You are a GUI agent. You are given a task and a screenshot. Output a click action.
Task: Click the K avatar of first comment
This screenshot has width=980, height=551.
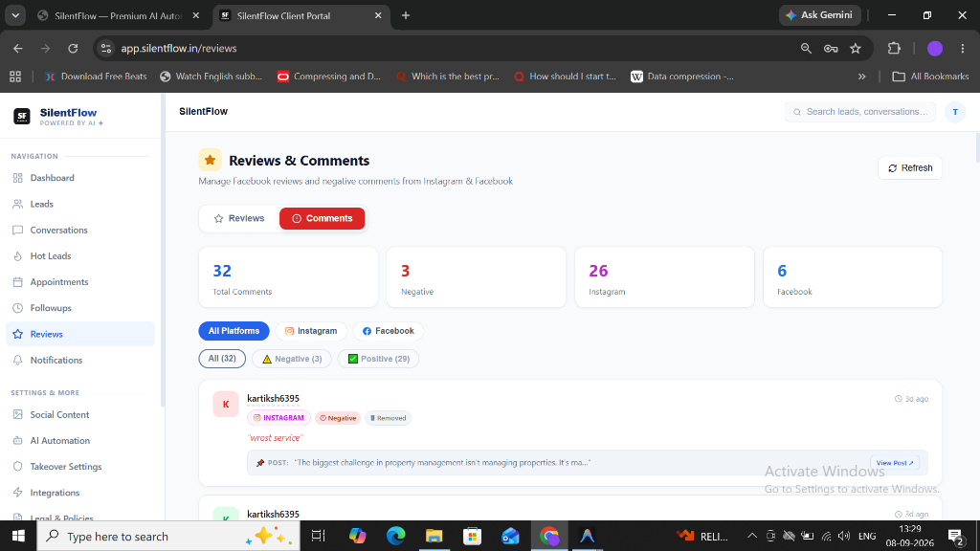[x=226, y=405]
